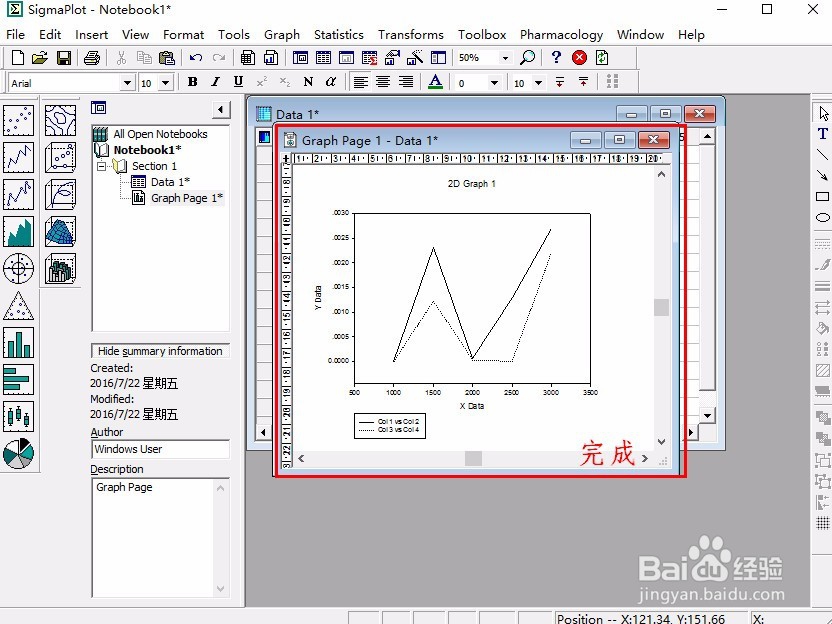This screenshot has width=832, height=624.
Task: Click graph page horizontal scrollbar thumb
Action: (473, 458)
